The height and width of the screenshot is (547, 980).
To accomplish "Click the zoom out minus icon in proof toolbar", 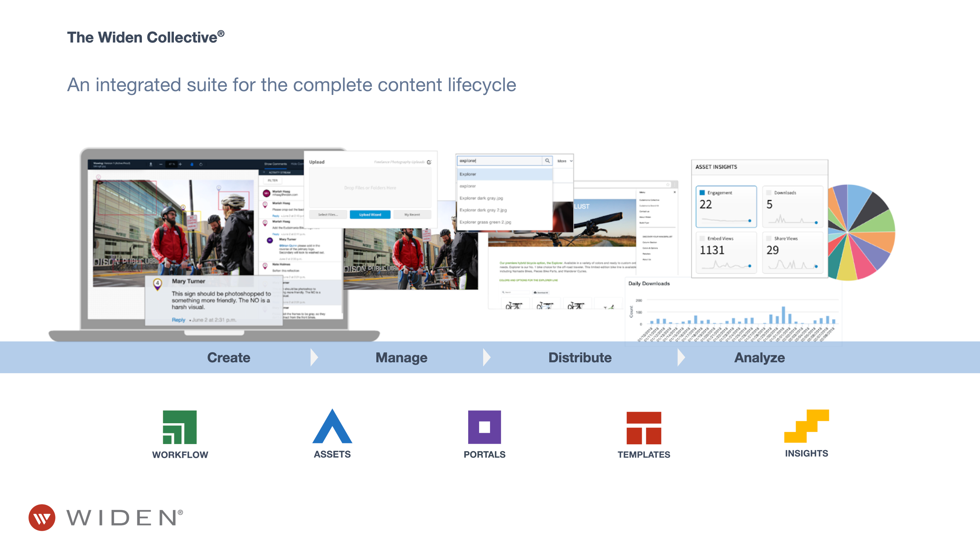I will click(x=161, y=164).
